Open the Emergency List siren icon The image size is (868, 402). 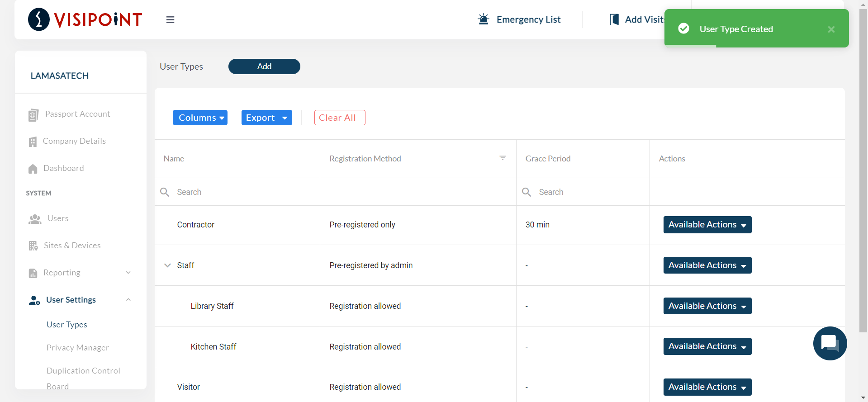pyautogui.click(x=484, y=19)
